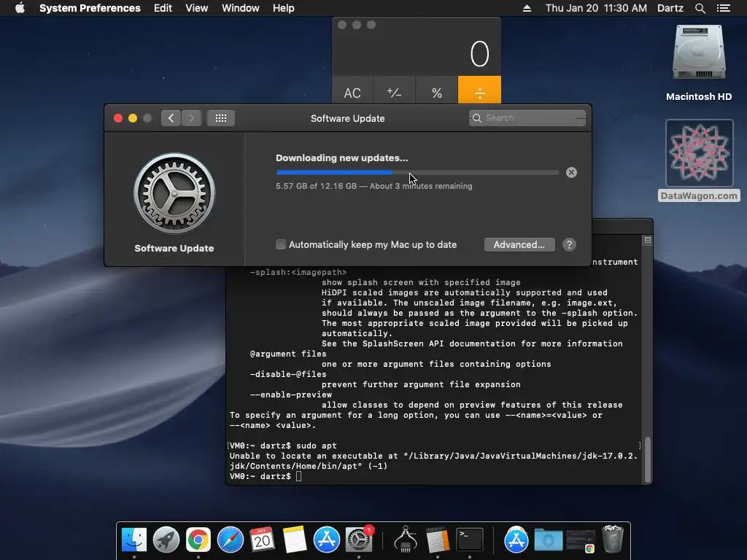Screen dimensions: 747x560
Task: Open the System Preferences menu
Action: (90, 8)
